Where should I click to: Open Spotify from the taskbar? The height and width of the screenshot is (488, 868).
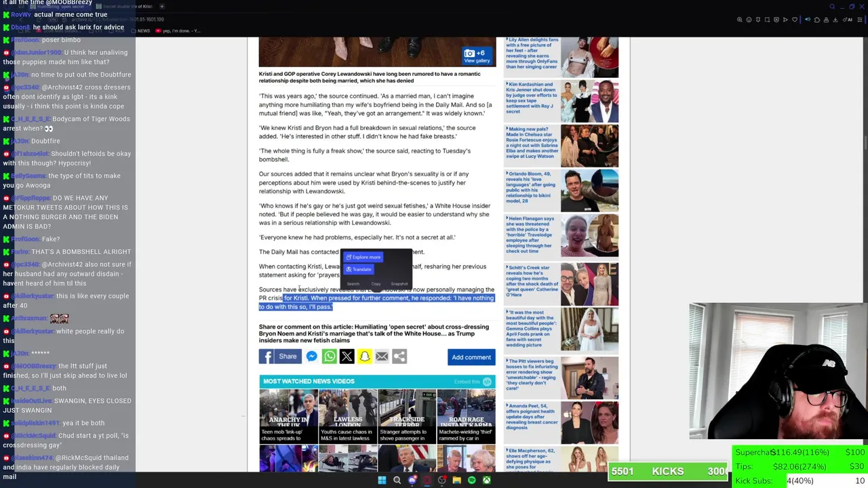coord(472,481)
